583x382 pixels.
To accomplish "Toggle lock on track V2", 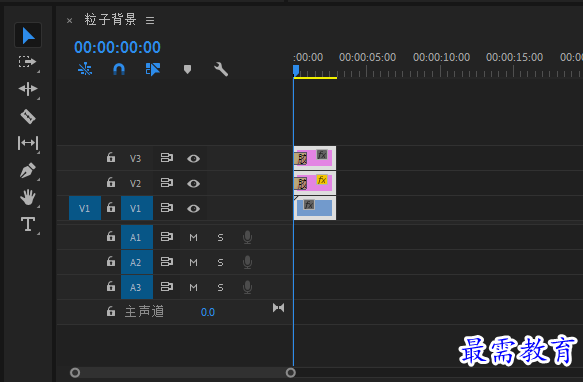I will point(111,183).
